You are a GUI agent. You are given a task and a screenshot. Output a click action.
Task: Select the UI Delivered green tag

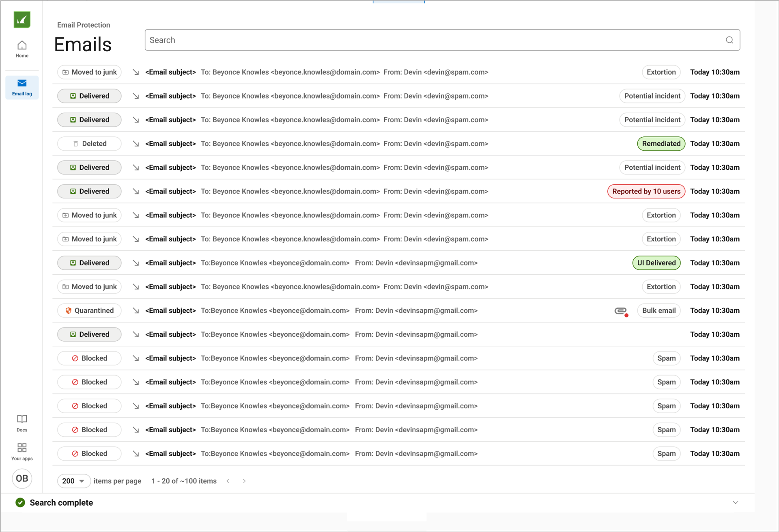656,263
